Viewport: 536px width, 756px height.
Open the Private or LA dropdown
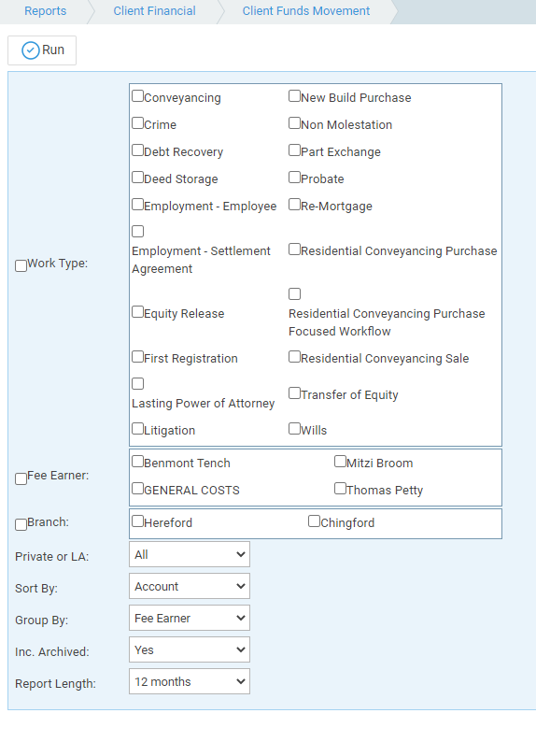pyautogui.click(x=190, y=554)
